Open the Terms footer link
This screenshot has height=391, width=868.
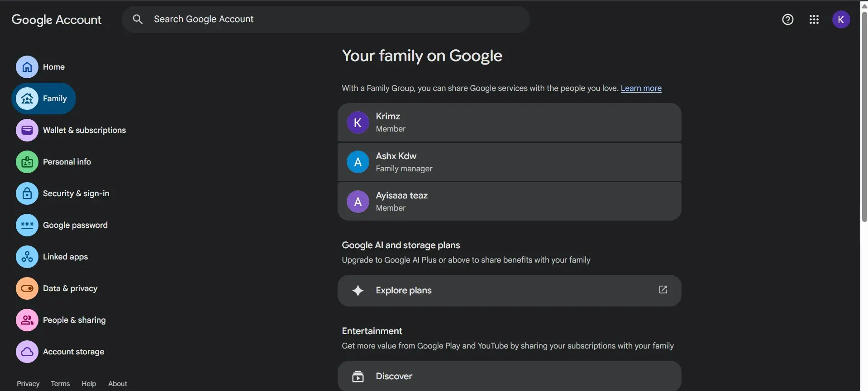[60, 384]
